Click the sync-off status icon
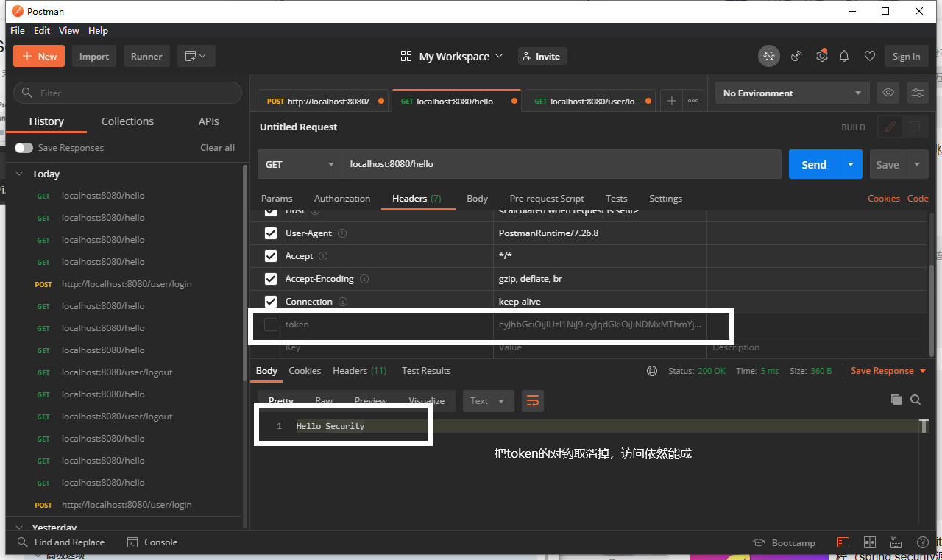 pyautogui.click(x=769, y=56)
